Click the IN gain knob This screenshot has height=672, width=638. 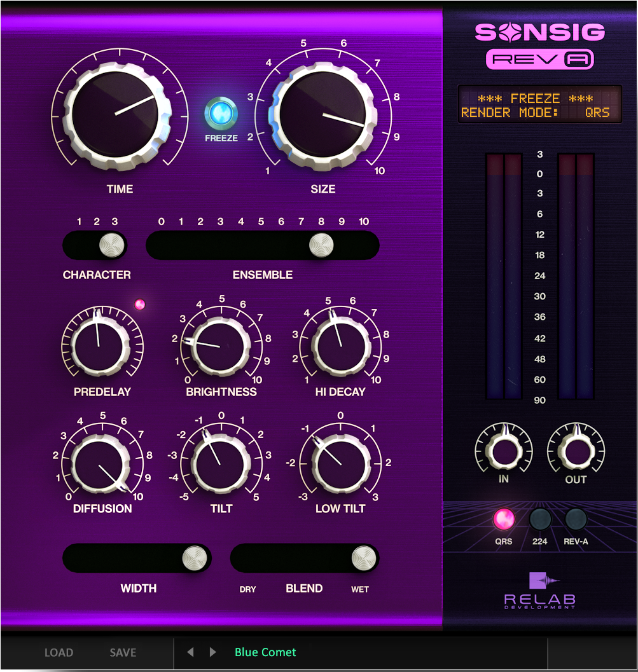(504, 451)
